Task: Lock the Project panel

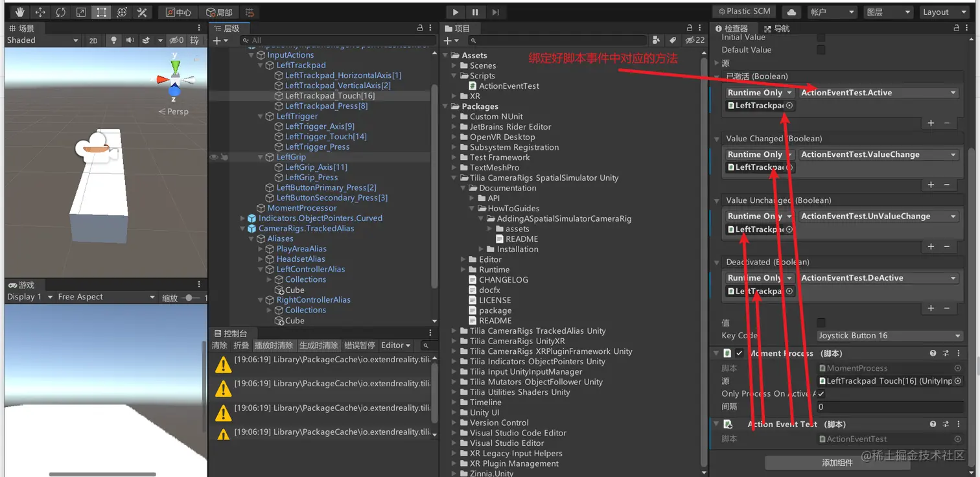Action: (691, 28)
